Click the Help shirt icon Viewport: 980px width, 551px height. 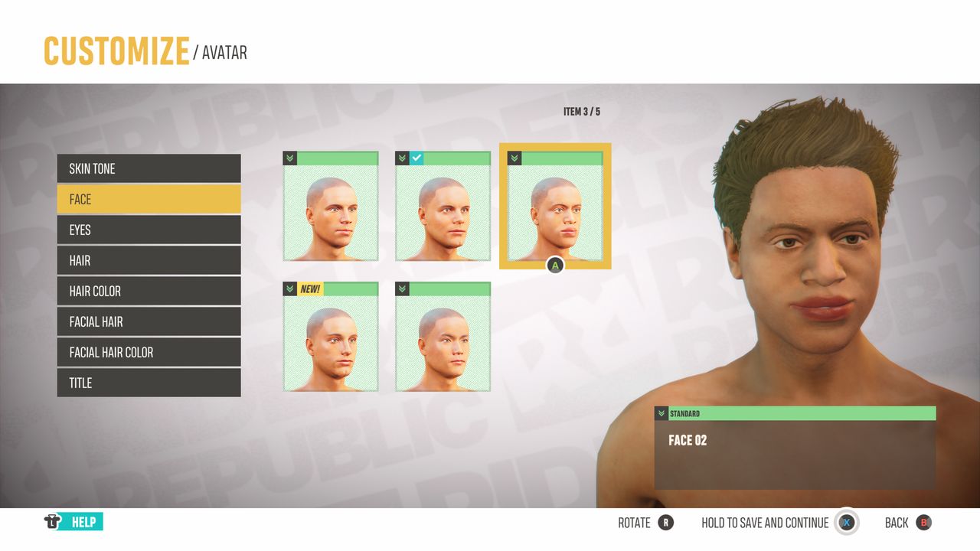(52, 522)
